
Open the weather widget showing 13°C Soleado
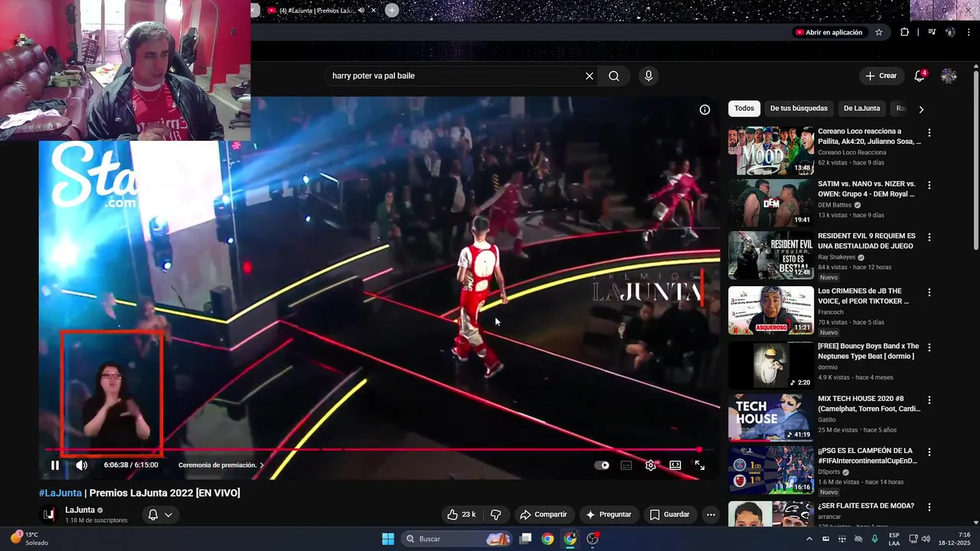click(28, 539)
